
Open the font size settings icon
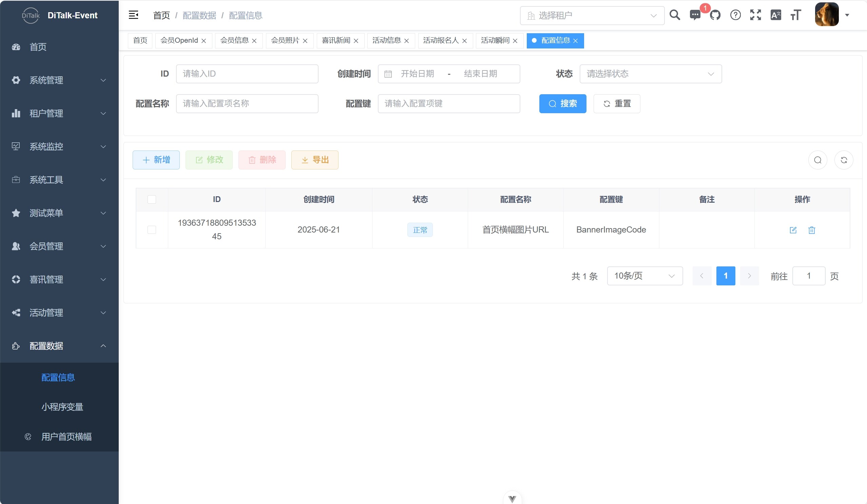(796, 15)
